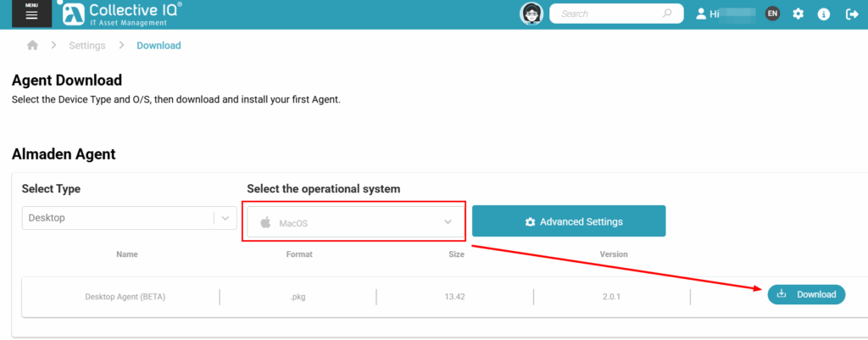Expand the Select Type dropdown arrow
This screenshot has width=868, height=340.
click(225, 218)
